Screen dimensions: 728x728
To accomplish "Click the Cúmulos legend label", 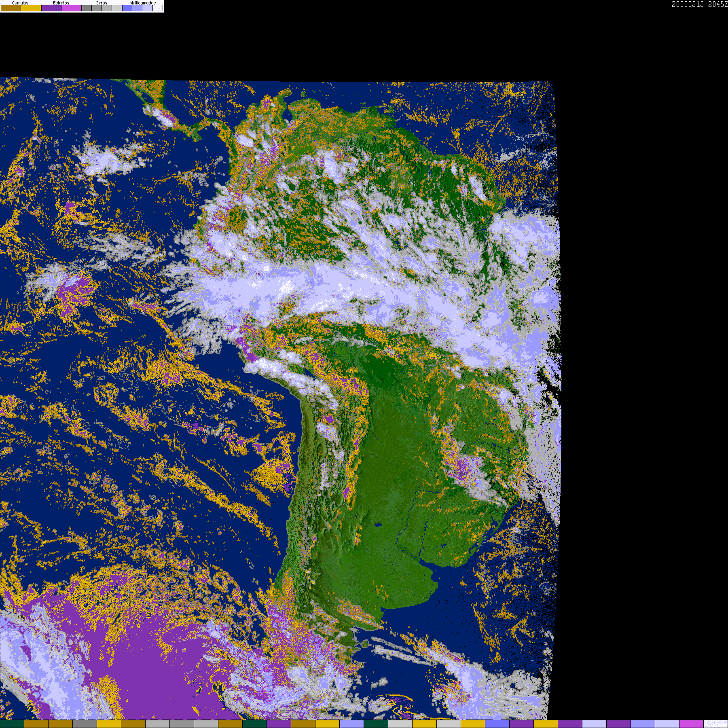I will tap(20, 3).
